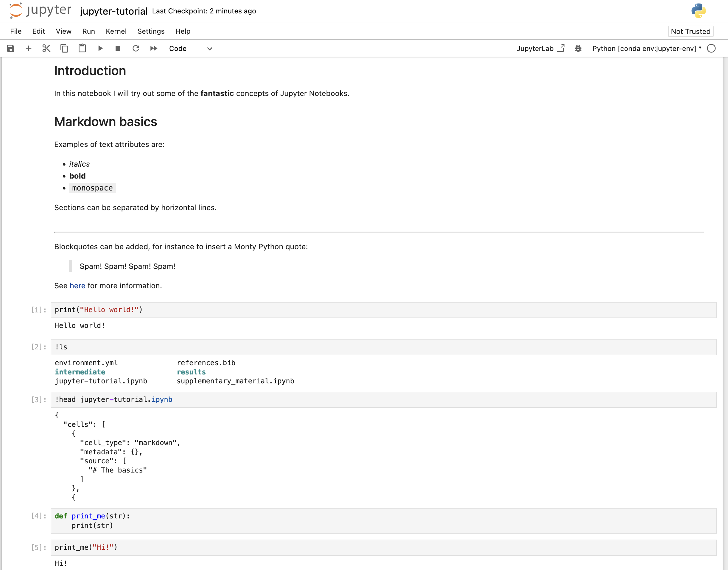Rename notebook via jupyter-tutorial title
This screenshot has height=570, width=728.
pyautogui.click(x=114, y=11)
